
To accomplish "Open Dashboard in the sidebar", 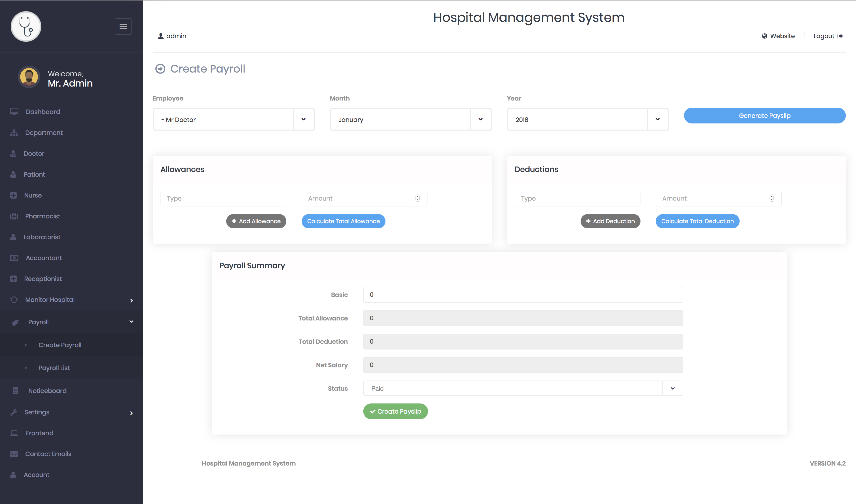I will pos(43,112).
